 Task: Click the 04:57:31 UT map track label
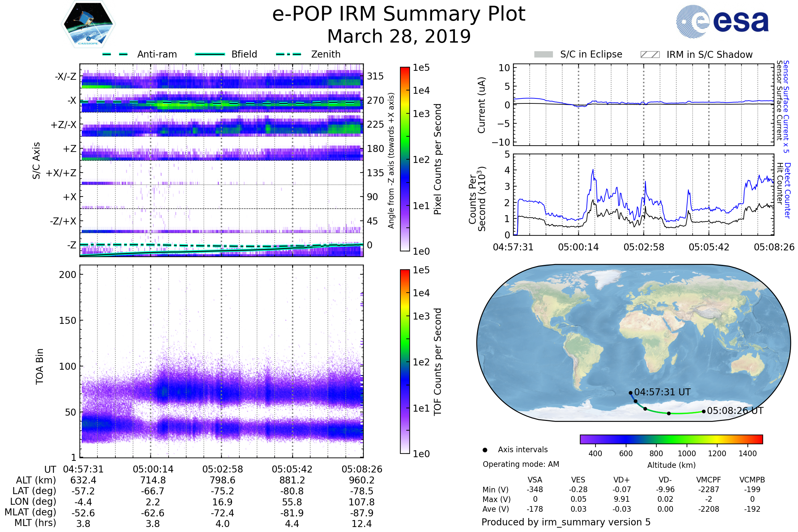tap(662, 392)
